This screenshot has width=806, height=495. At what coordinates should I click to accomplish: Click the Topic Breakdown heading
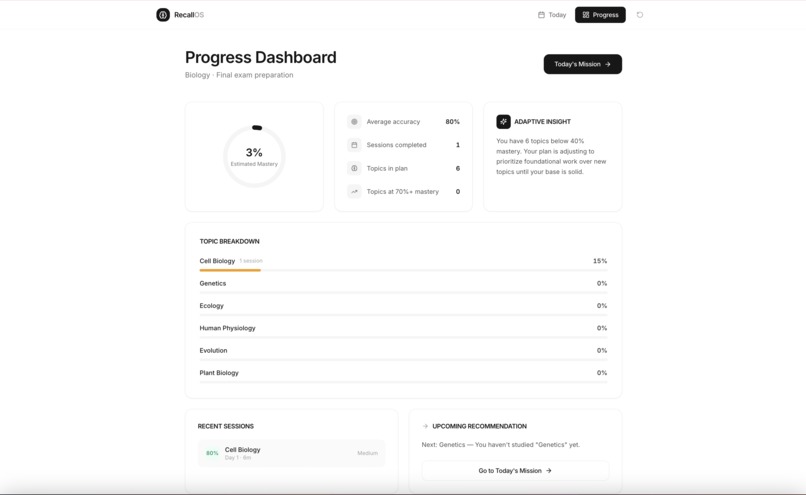(229, 242)
